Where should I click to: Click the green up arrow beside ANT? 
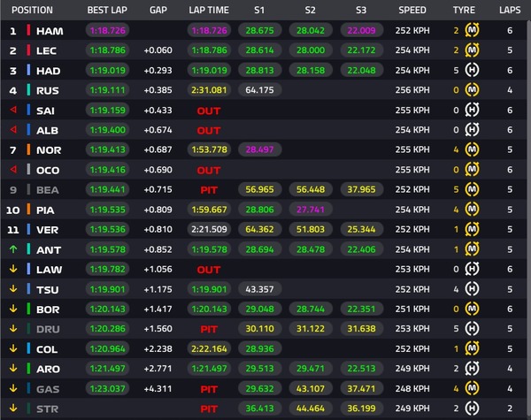[x=12, y=249]
